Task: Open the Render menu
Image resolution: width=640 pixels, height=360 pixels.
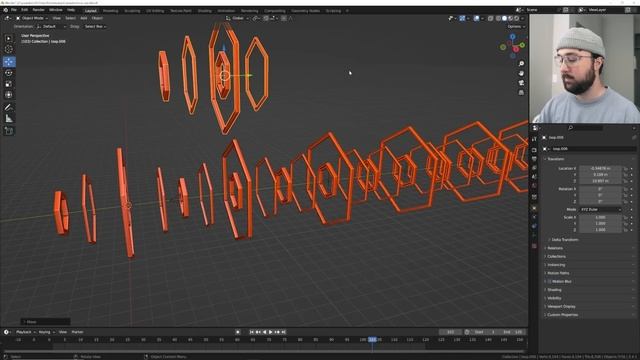Action: 38,10
